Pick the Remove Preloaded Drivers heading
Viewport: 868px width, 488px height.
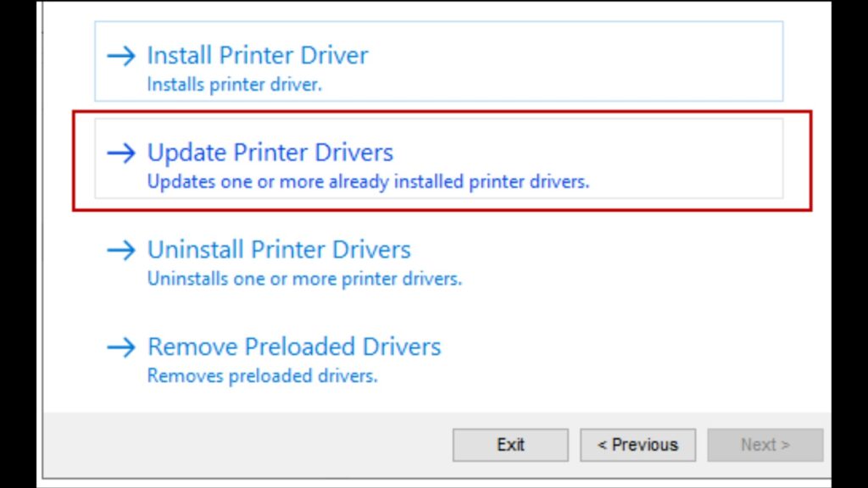pyautogui.click(x=294, y=347)
